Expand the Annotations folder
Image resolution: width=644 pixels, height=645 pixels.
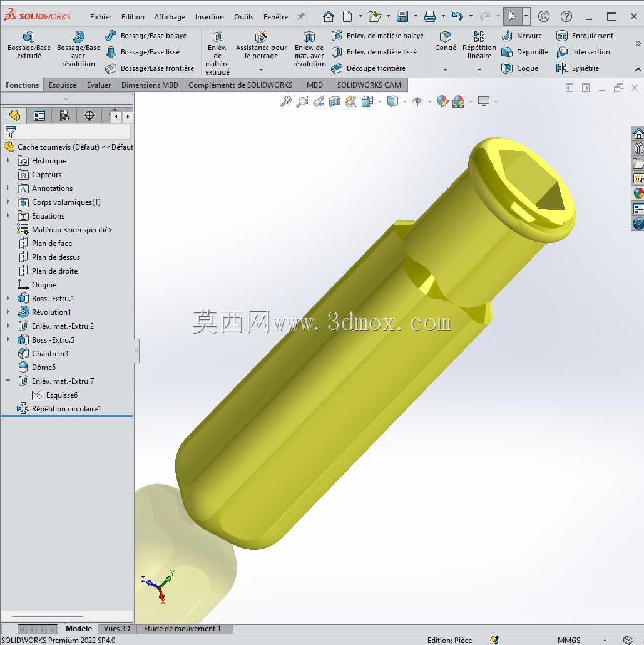coord(8,188)
